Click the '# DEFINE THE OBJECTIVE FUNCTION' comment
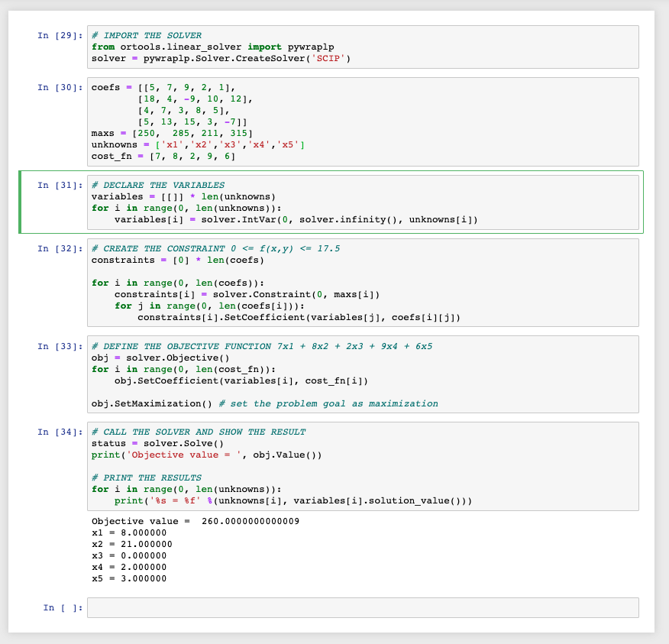Screen dimensions: 669x644 click(261, 346)
